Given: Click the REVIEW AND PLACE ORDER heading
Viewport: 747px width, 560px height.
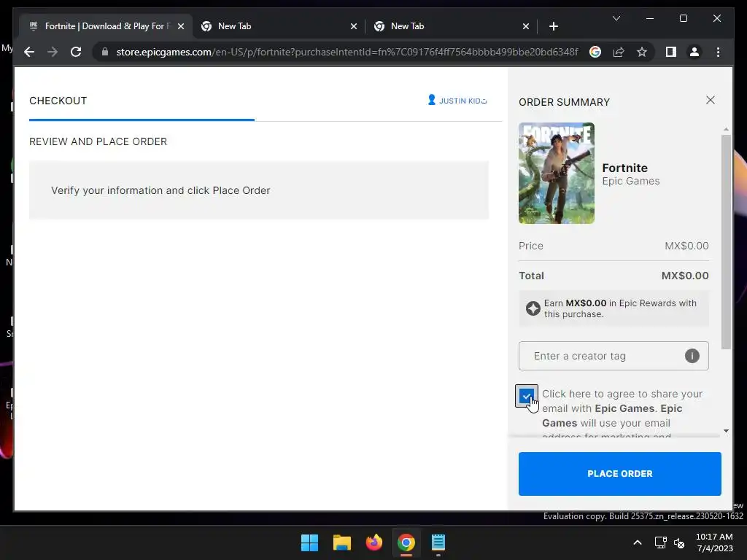Looking at the screenshot, I should 98,141.
